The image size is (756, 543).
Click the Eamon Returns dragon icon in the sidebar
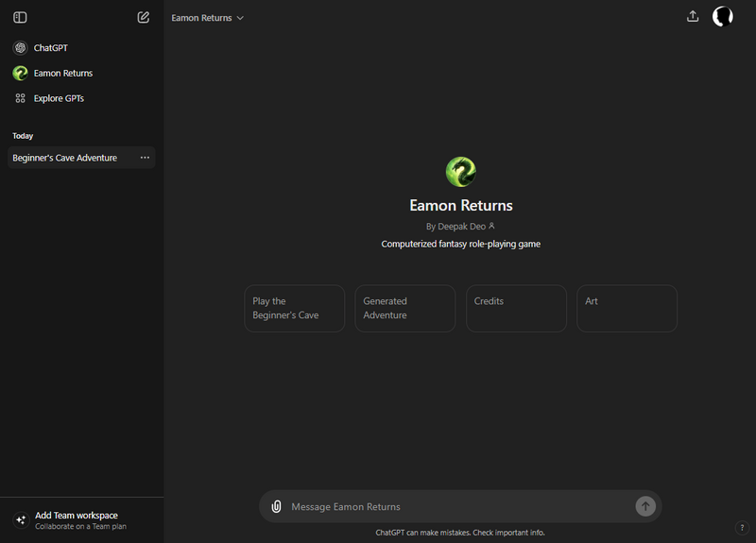coord(20,74)
